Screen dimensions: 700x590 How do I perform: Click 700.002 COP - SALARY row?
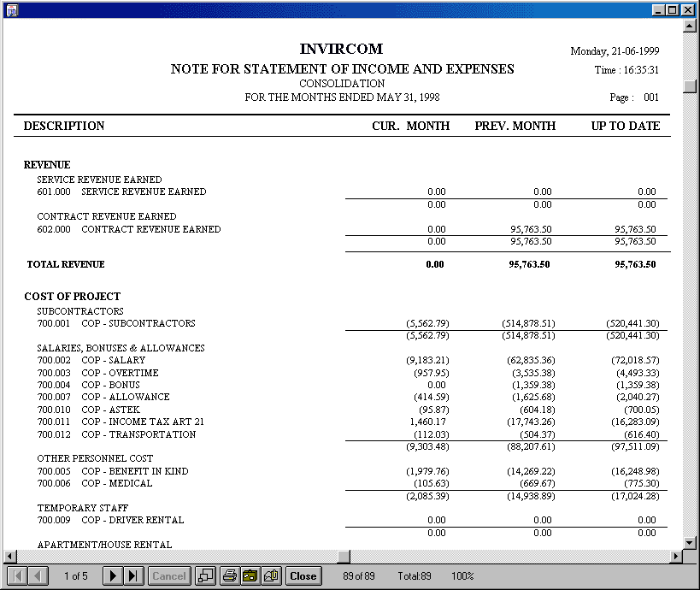348,360
